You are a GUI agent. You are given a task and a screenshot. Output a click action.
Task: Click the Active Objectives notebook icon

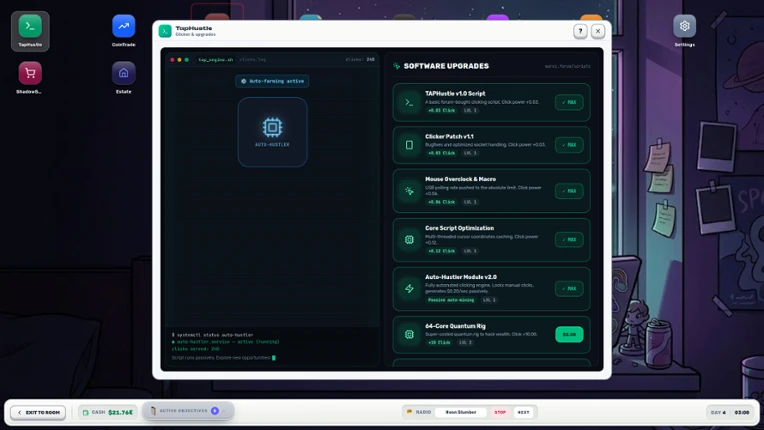pyautogui.click(x=153, y=411)
